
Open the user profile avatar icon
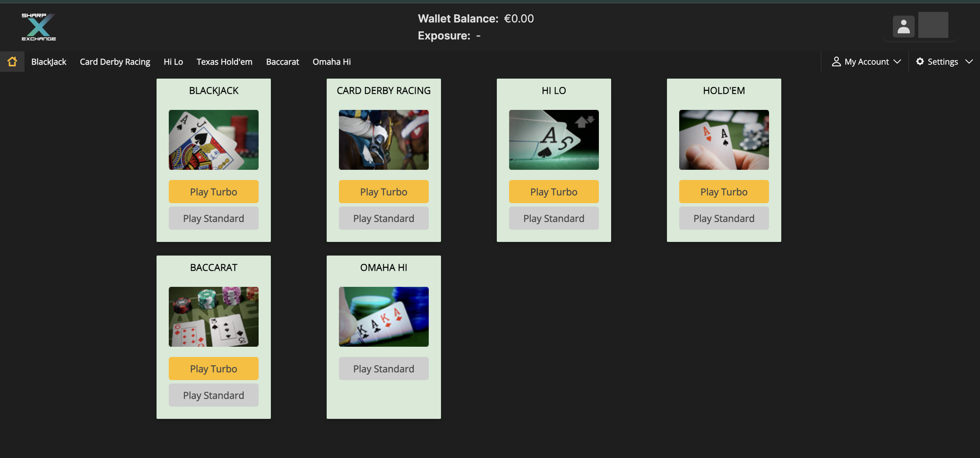click(x=903, y=26)
